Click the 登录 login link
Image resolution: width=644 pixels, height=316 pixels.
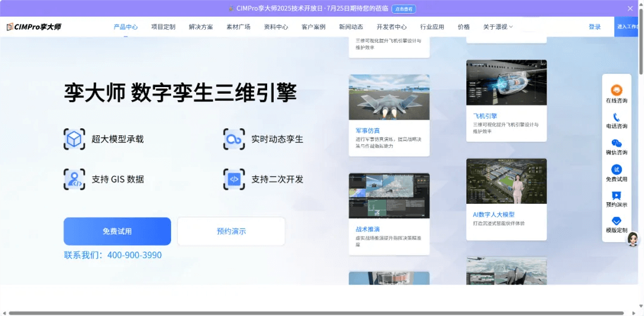595,27
